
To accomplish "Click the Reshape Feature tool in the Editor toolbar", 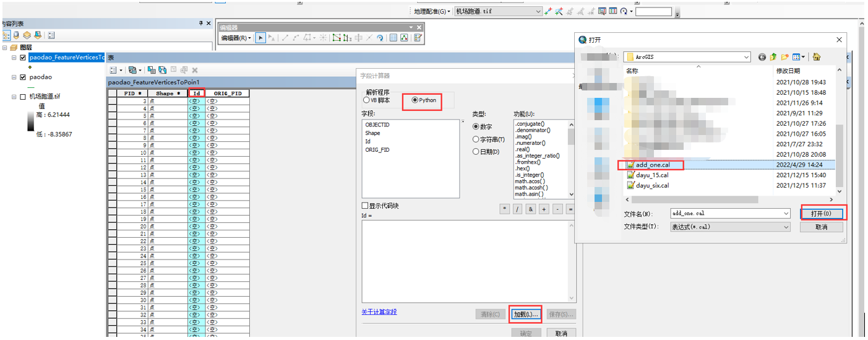I will click(348, 38).
